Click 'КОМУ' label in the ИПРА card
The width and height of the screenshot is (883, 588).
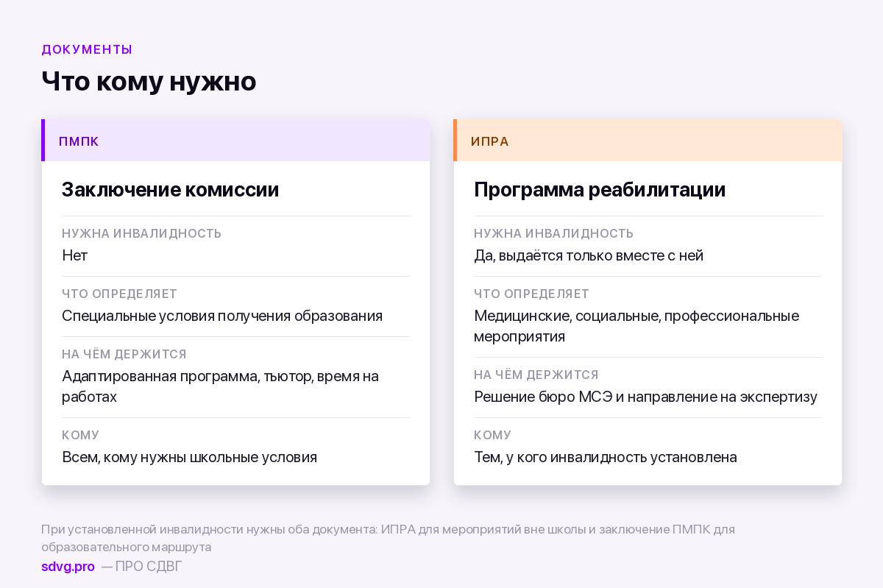coord(492,435)
